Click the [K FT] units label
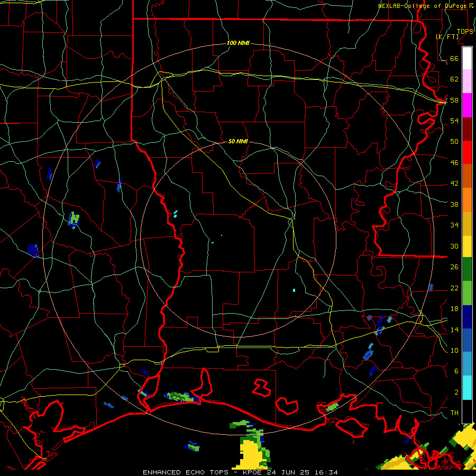Image resolution: width=476 pixels, height=476 pixels. (447, 36)
